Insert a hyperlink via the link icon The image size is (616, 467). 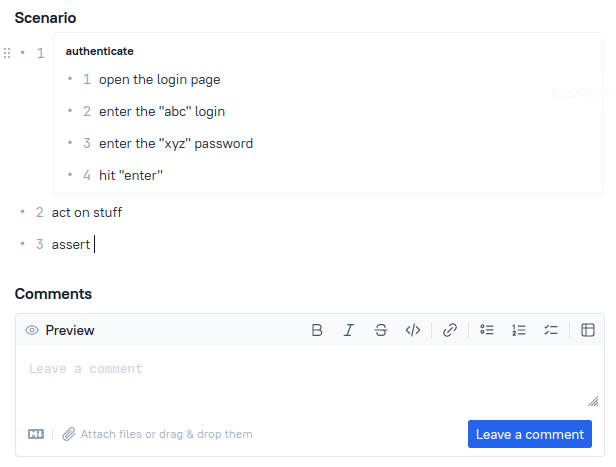coord(450,330)
